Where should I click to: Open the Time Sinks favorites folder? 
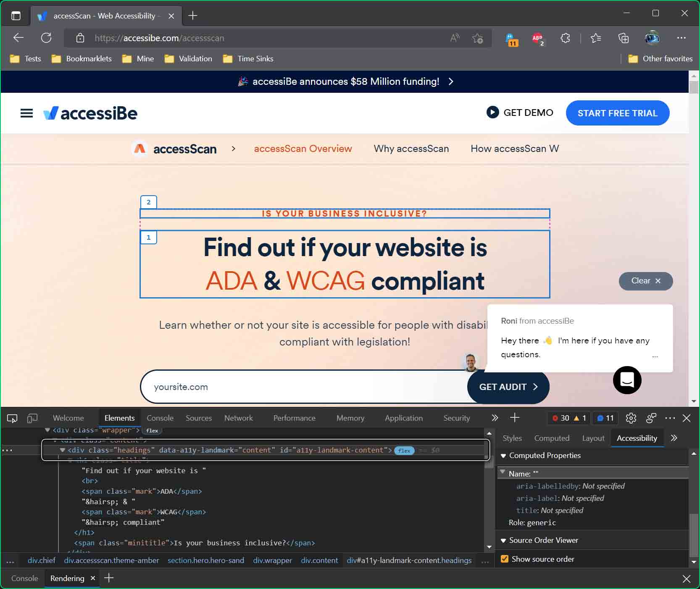(248, 59)
